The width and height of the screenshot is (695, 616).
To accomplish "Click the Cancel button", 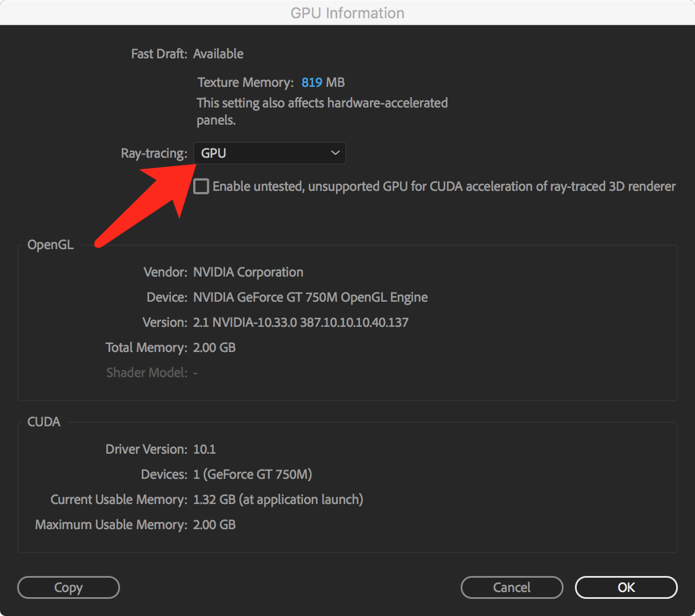I will 512,587.
